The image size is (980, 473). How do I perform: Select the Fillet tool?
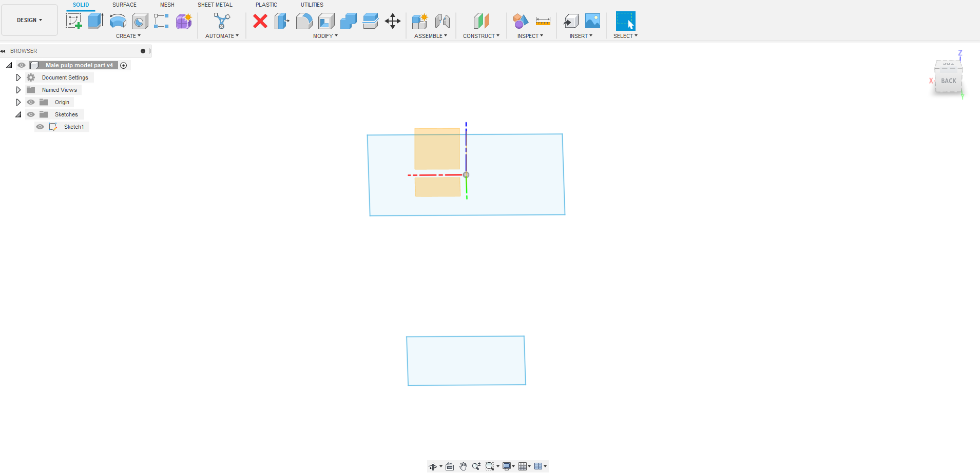[x=304, y=21]
